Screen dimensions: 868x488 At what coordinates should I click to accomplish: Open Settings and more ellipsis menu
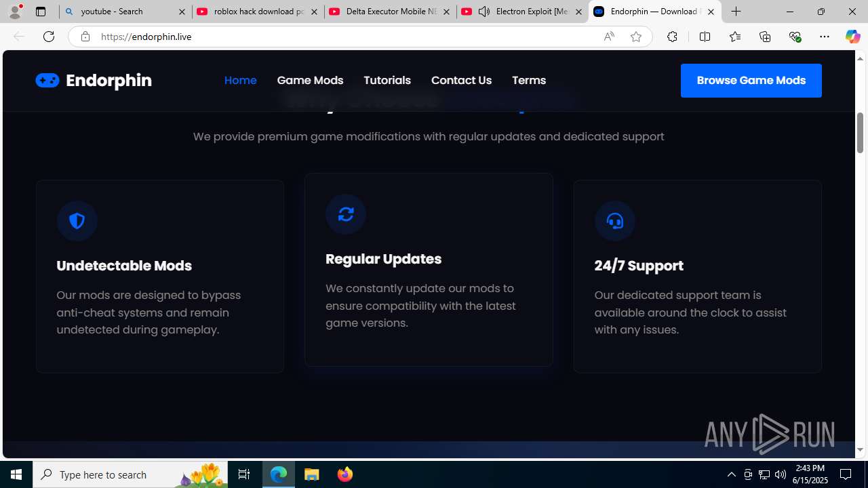[824, 37]
